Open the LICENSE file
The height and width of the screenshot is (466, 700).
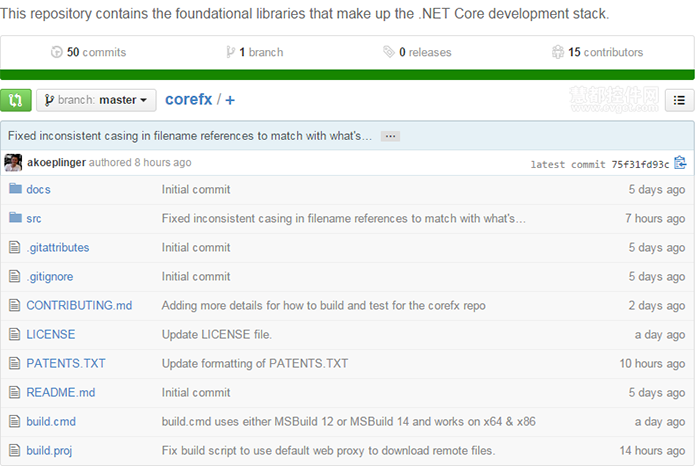(x=51, y=334)
